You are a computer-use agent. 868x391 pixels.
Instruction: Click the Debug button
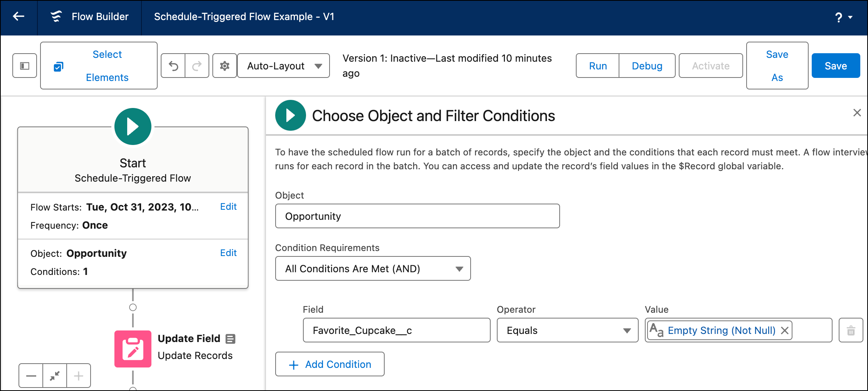[x=647, y=66]
